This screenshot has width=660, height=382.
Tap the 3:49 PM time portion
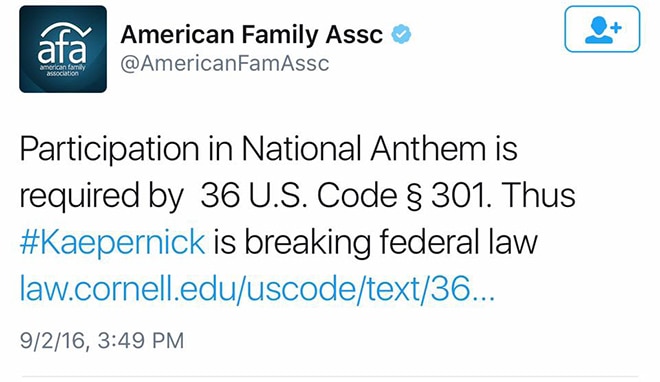tap(141, 340)
